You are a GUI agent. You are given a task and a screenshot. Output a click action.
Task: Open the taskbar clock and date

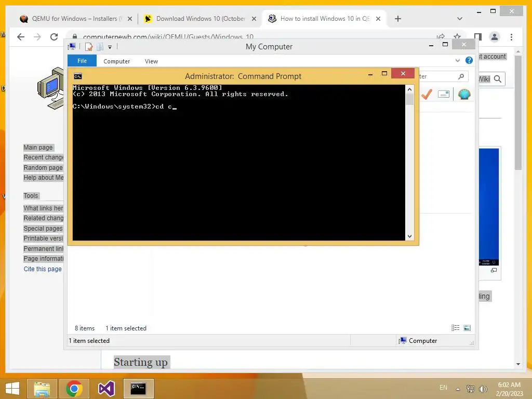[509, 389]
